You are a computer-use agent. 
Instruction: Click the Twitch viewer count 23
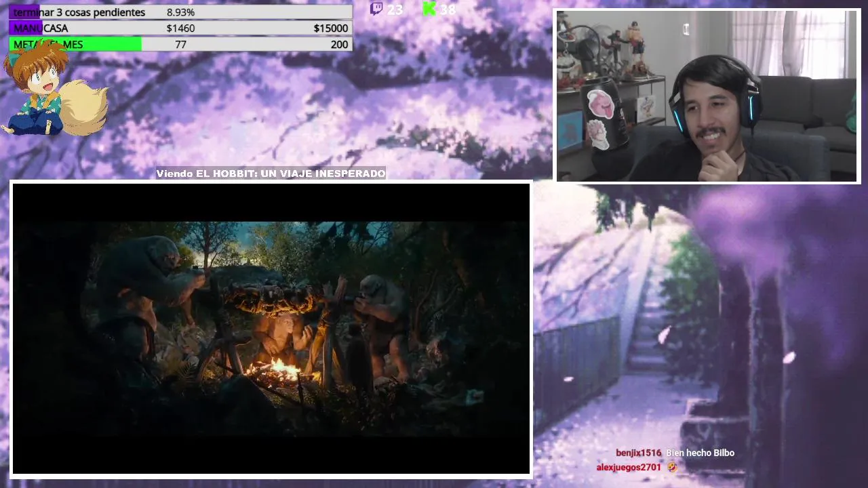395,9
